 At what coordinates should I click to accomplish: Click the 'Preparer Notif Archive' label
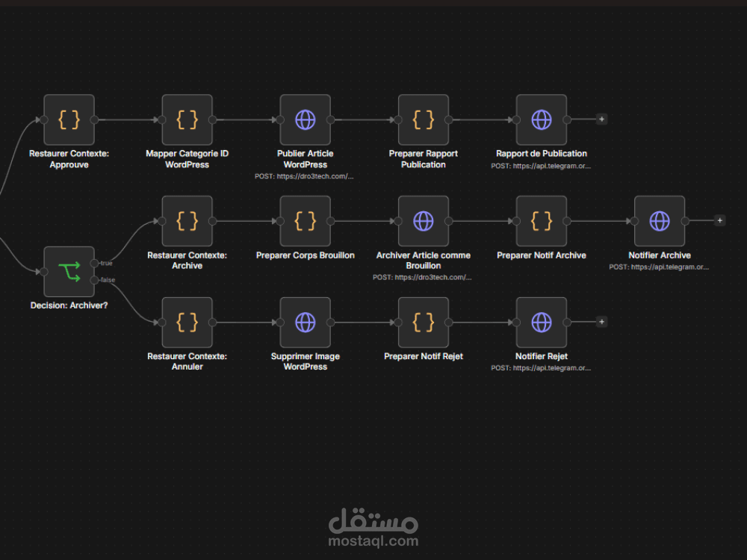coord(542,255)
